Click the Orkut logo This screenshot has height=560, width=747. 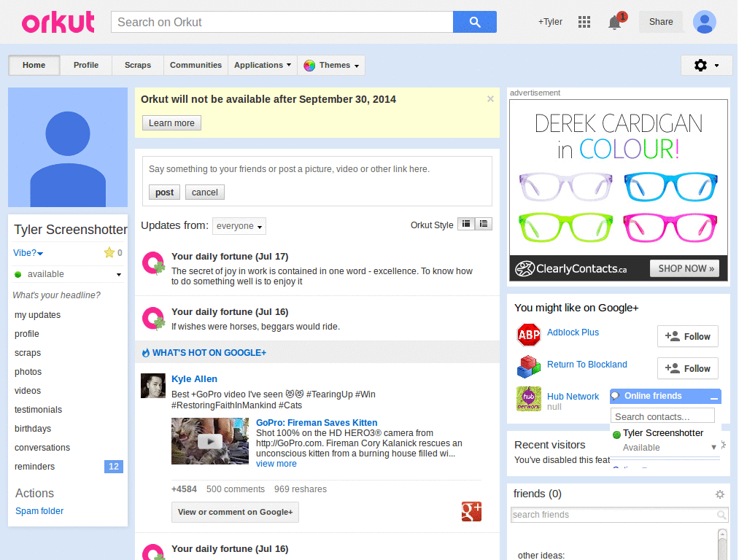click(58, 23)
